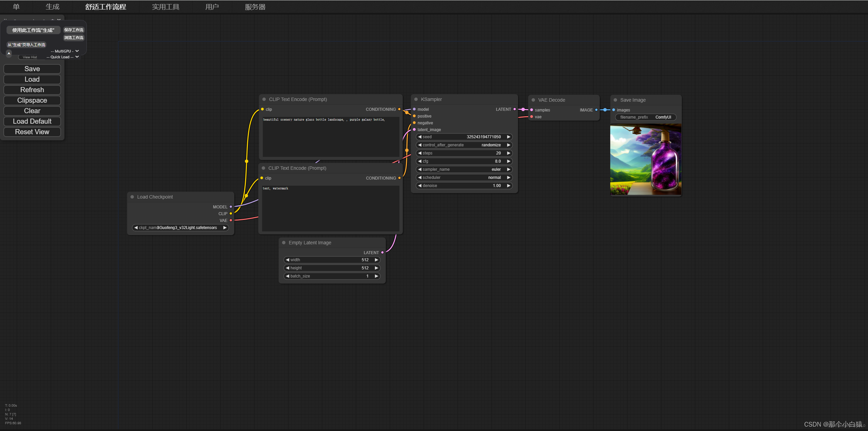Open the MultiGPU dropdown

click(65, 51)
